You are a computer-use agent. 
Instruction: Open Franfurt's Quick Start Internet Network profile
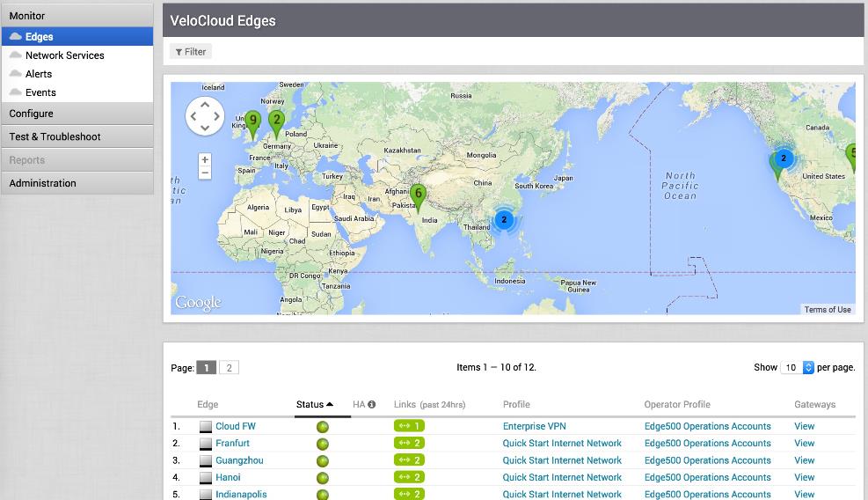(562, 443)
